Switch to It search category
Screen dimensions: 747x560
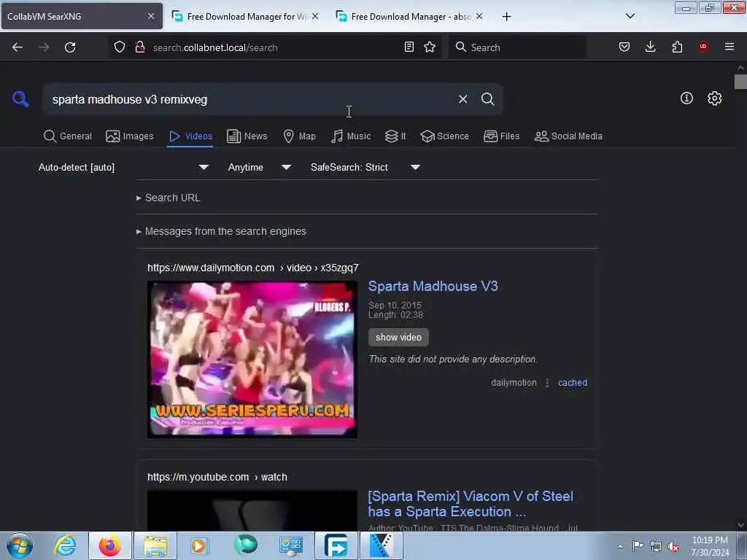tap(395, 136)
